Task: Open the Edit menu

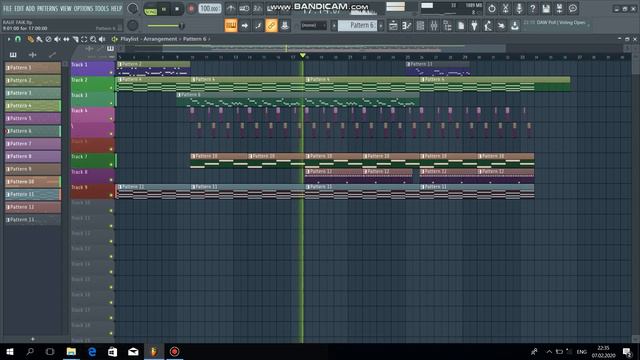Action: tap(19, 9)
